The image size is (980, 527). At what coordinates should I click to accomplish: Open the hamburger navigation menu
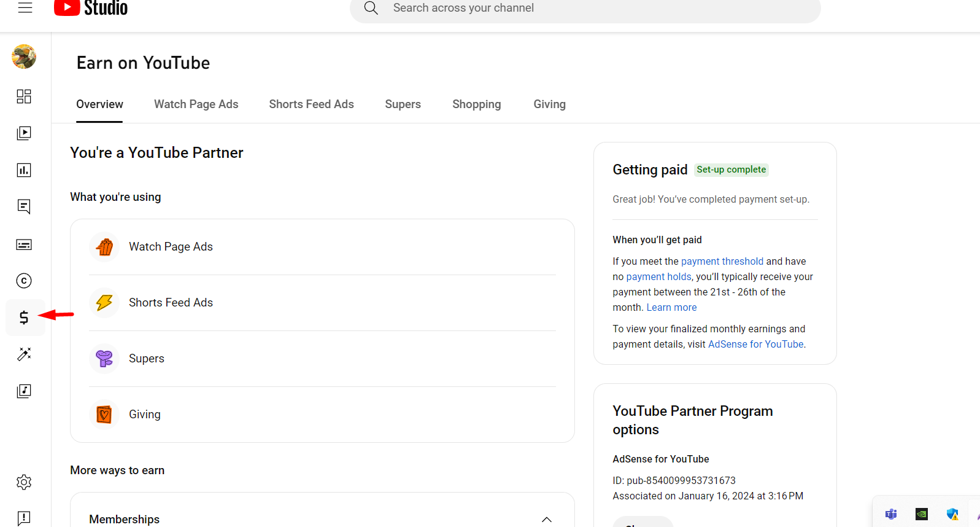click(x=25, y=8)
